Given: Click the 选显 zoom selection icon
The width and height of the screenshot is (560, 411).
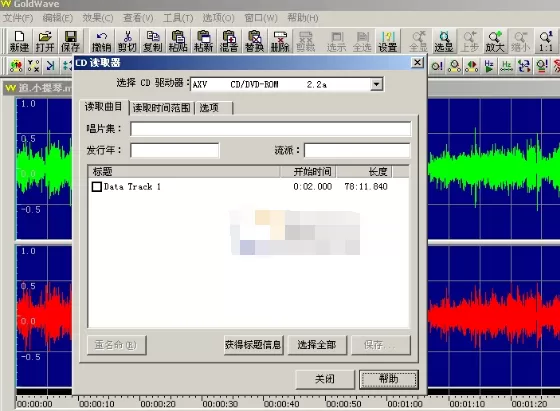Looking at the screenshot, I should point(444,41).
